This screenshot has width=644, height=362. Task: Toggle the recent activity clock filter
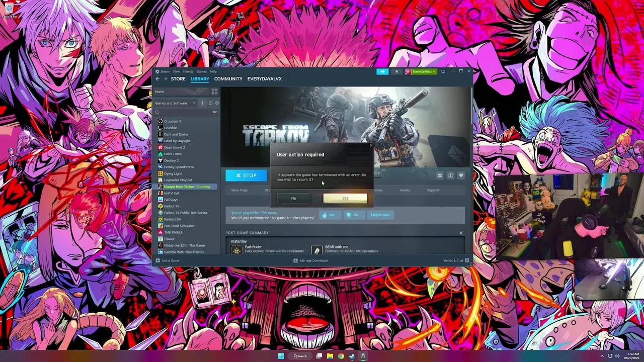coord(210,103)
